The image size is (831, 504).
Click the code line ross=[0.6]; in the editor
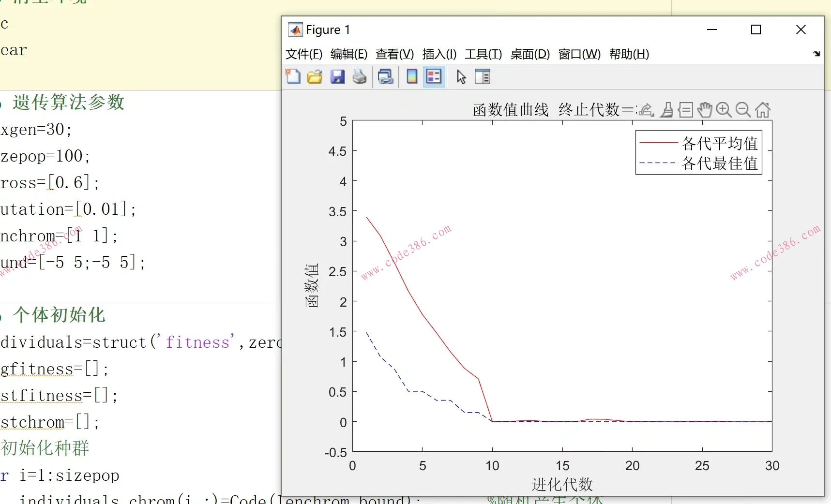pyautogui.click(x=50, y=183)
